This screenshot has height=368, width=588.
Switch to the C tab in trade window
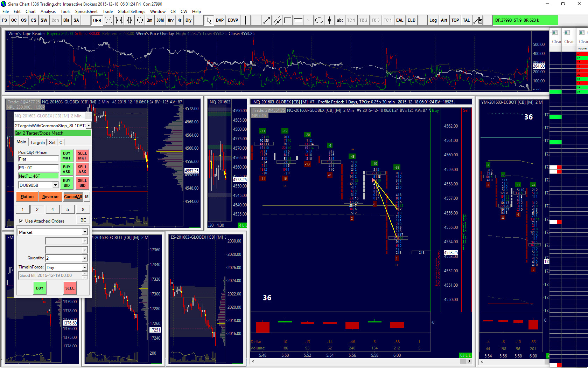coord(61,142)
